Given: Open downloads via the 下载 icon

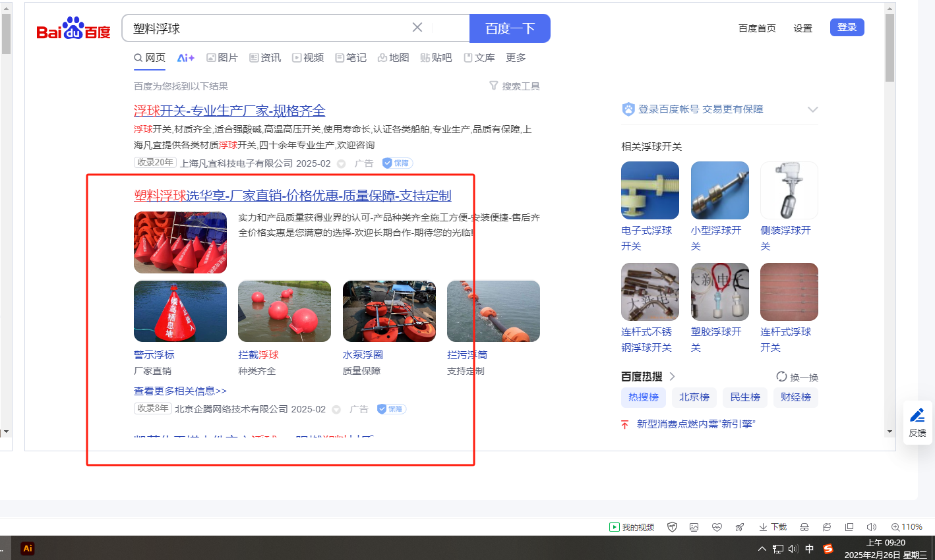Looking at the screenshot, I should (773, 527).
